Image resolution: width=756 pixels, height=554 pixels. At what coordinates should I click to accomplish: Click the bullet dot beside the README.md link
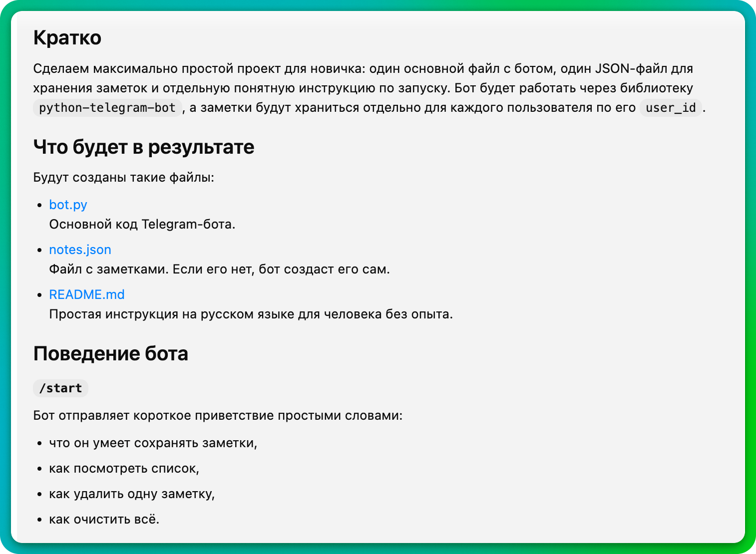coord(40,295)
